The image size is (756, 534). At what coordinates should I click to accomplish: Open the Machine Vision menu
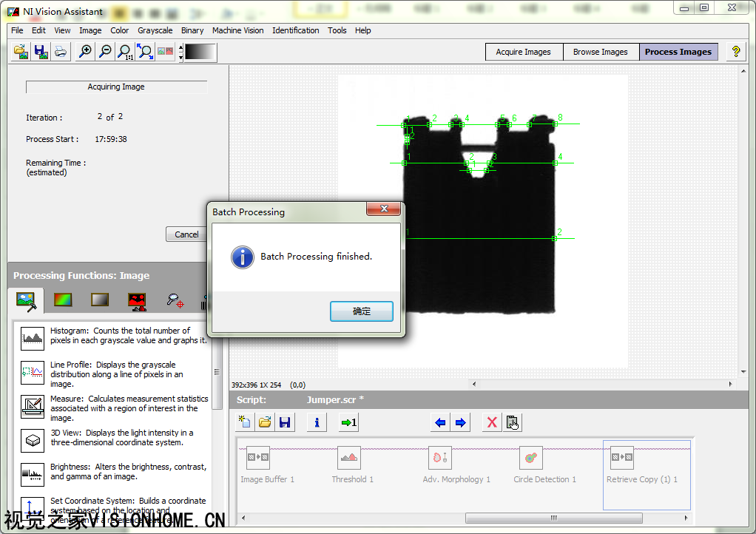point(237,30)
